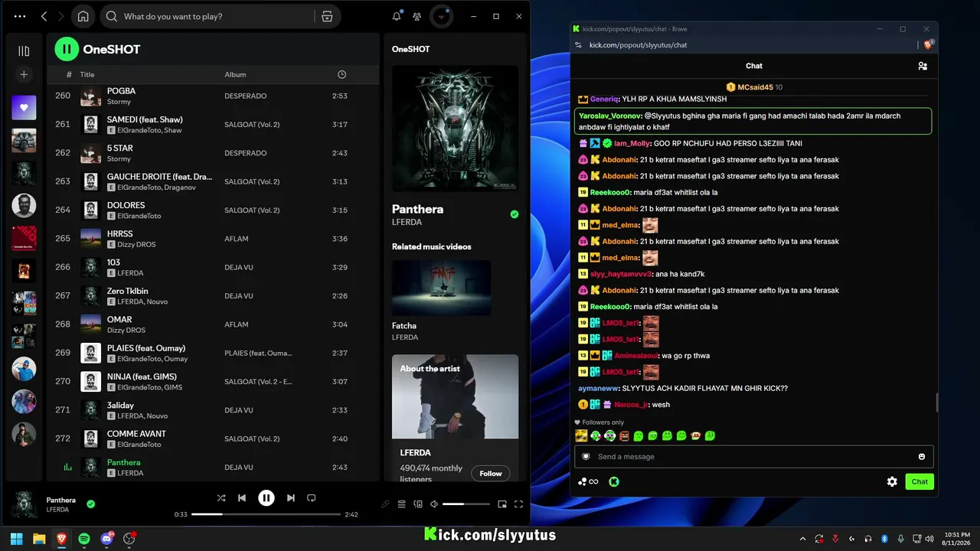Pause the OneSHOT playlist with green button

click(x=67, y=49)
